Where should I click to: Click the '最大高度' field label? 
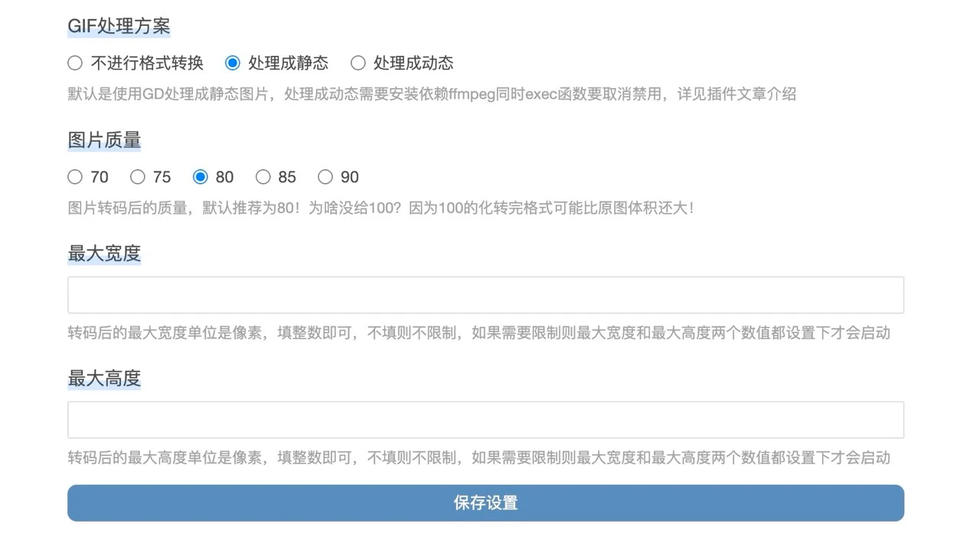pyautogui.click(x=104, y=378)
